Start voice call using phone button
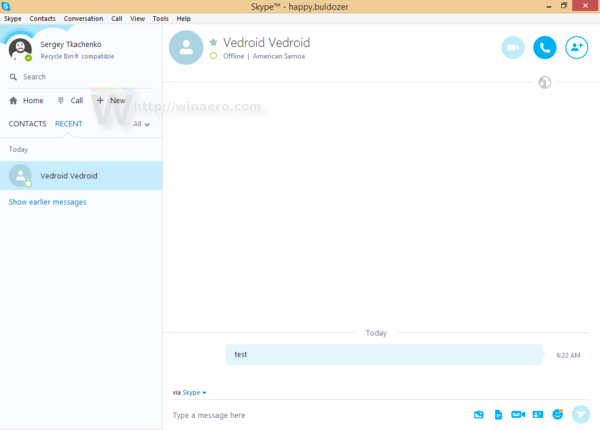This screenshot has width=600, height=430. (545, 47)
